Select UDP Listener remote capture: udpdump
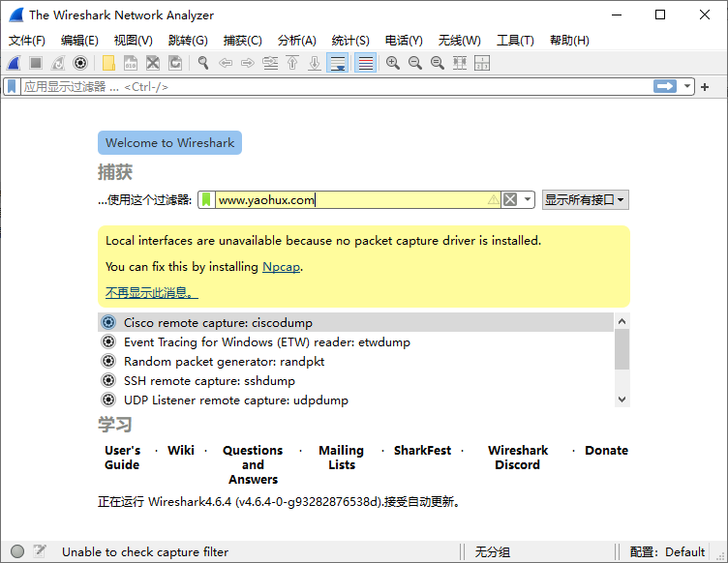Image resolution: width=728 pixels, height=563 pixels. coord(355,400)
